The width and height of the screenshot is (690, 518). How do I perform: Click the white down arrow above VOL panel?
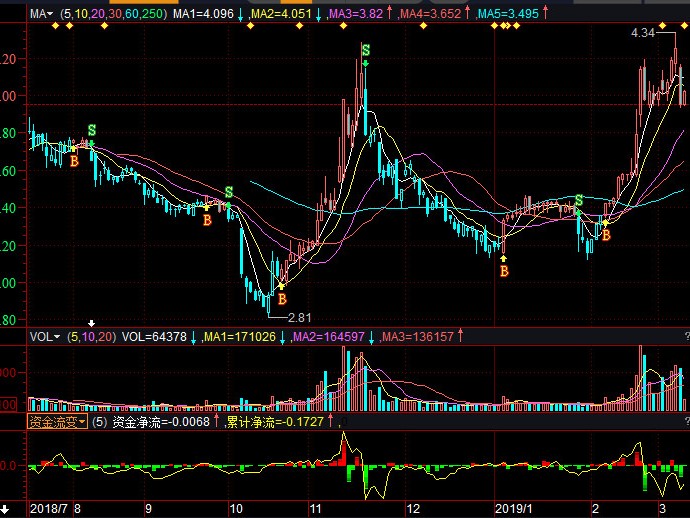(91, 323)
